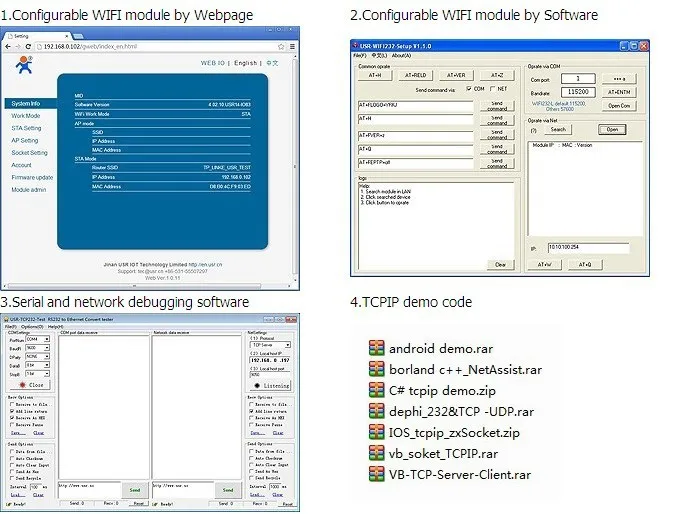Click the Local host IP field
699x514 pixels.
[x=270, y=360]
